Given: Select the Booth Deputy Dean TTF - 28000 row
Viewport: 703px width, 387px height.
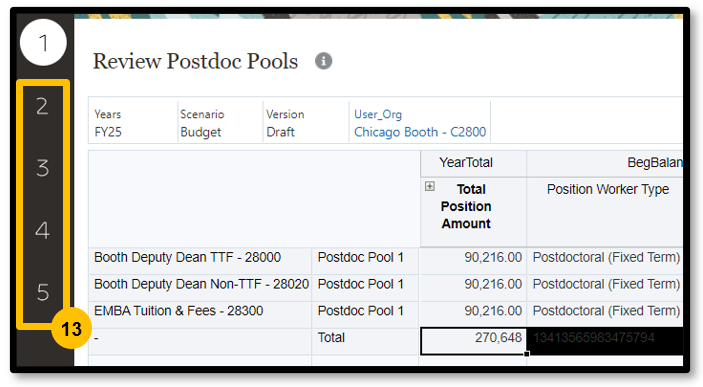Looking at the screenshot, I should tap(200, 261).
